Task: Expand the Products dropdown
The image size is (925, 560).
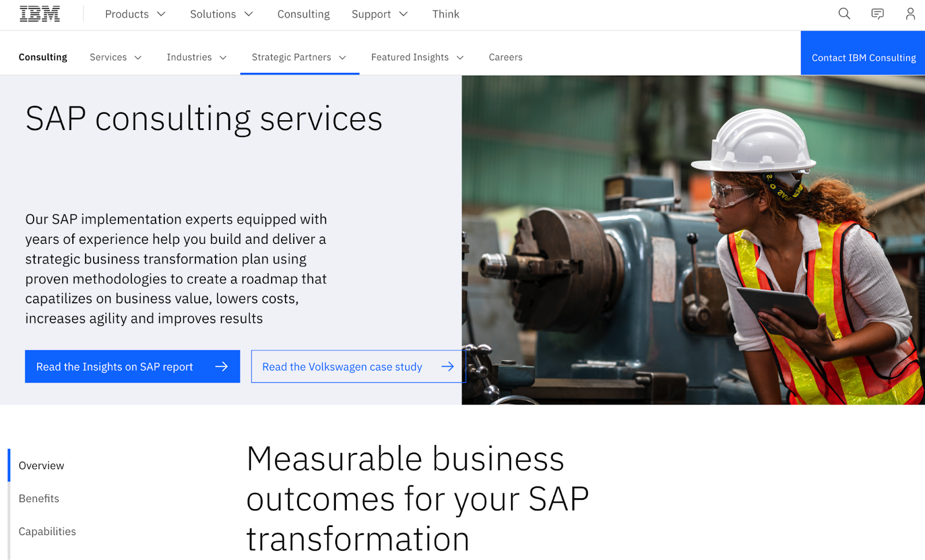Action: click(134, 14)
